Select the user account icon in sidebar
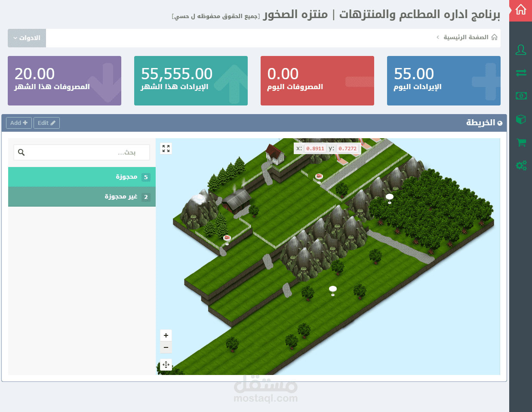Viewport: 532px width, 412px height. 520,50
